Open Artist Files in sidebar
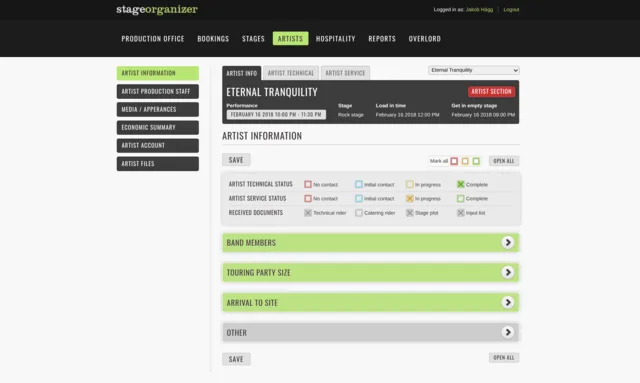The height and width of the screenshot is (383, 640). (x=158, y=164)
